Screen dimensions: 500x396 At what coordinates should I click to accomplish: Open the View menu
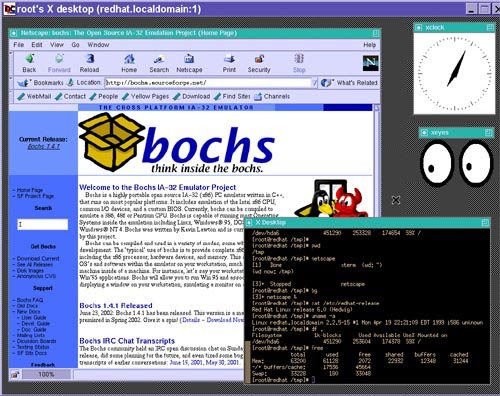coord(57,45)
